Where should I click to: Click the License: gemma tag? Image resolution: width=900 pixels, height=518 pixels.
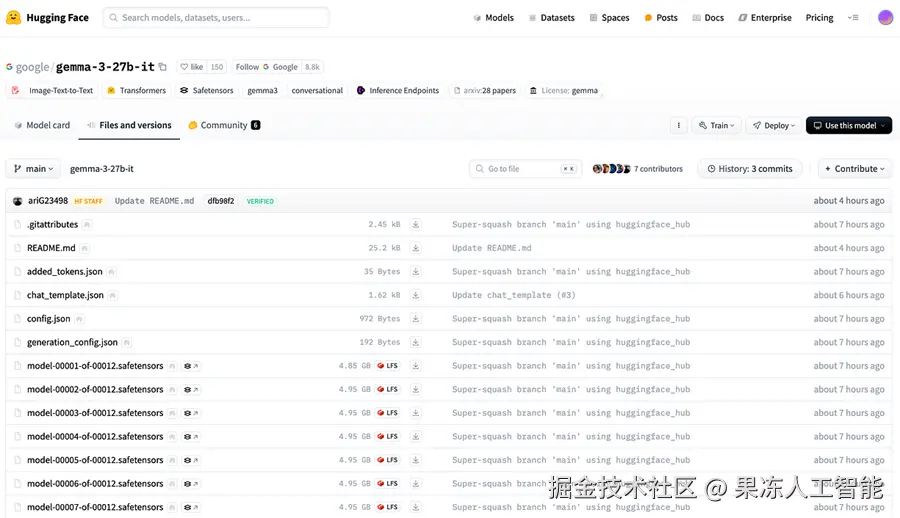pos(564,91)
